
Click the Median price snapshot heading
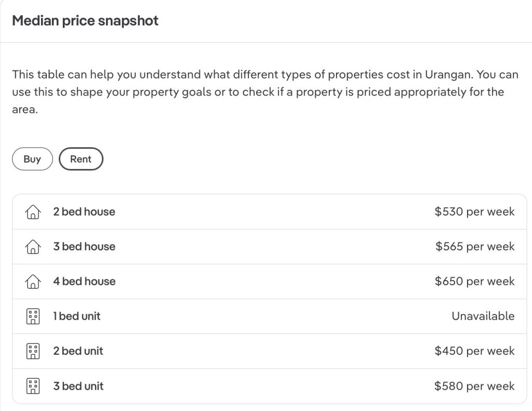[85, 21]
